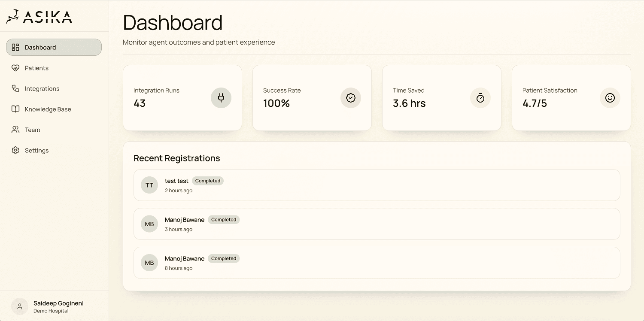644x321 pixels.
Task: Click the smiley icon on Patient Satisfaction card
Action: point(610,98)
